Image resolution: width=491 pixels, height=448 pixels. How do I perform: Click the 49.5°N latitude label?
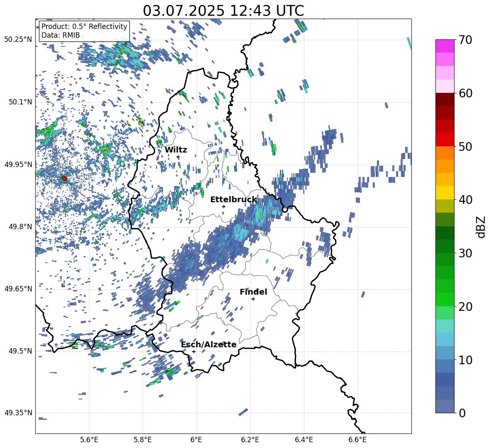tap(20, 351)
